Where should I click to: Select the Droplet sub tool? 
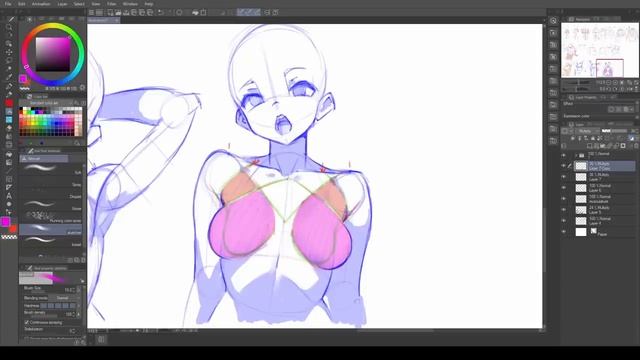(51, 193)
